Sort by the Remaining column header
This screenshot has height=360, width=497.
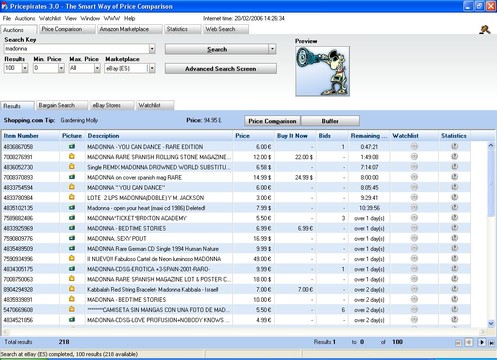click(x=369, y=136)
